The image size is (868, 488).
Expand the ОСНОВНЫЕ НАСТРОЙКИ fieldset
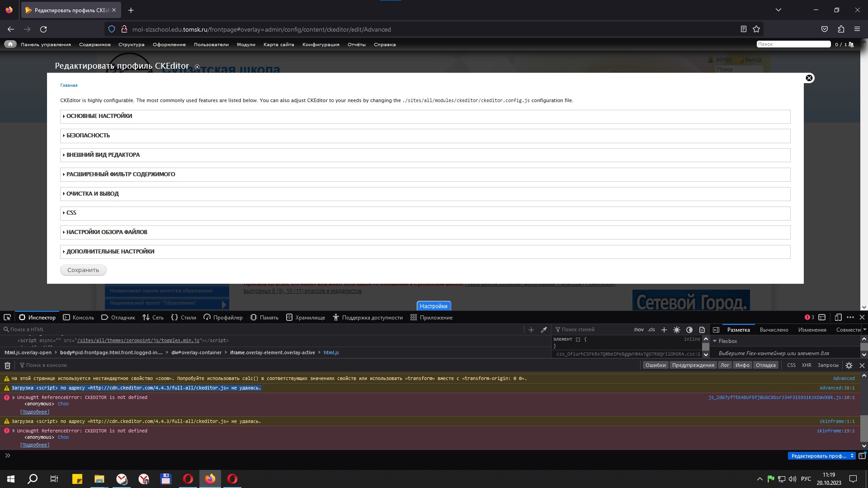click(x=99, y=116)
